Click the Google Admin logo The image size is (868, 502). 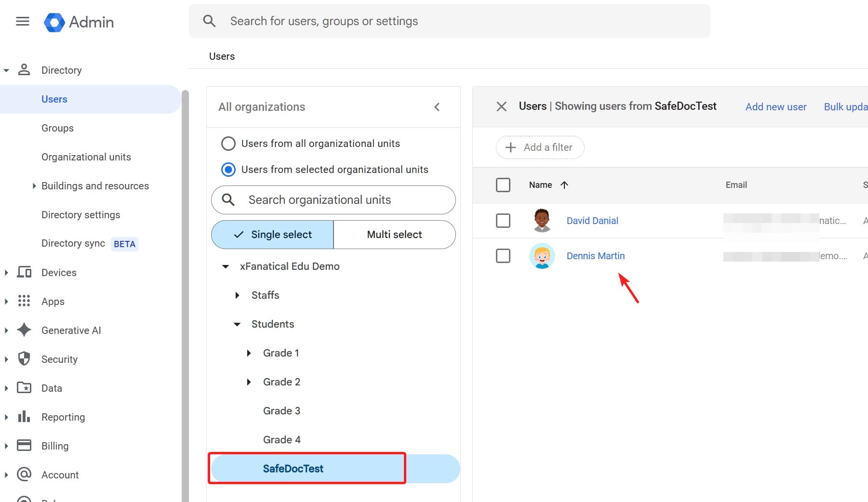click(x=54, y=22)
